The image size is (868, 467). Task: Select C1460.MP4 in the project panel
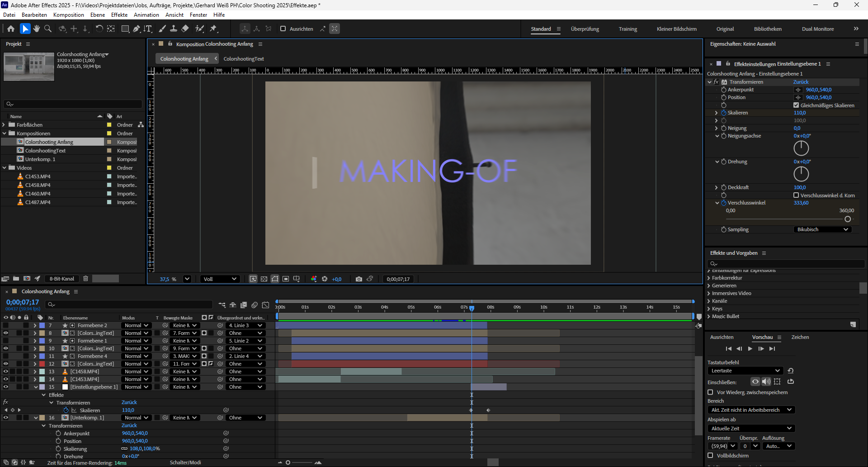[38, 194]
